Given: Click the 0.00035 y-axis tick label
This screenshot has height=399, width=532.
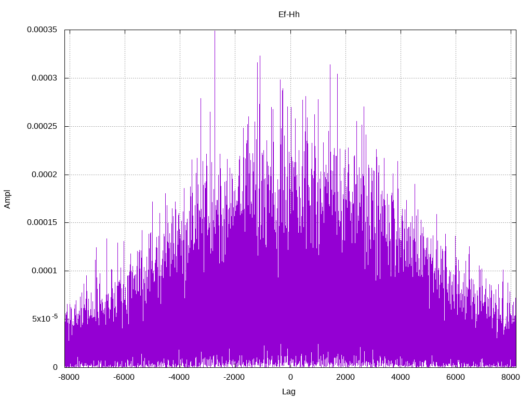Looking at the screenshot, I should pyautogui.click(x=42, y=30).
